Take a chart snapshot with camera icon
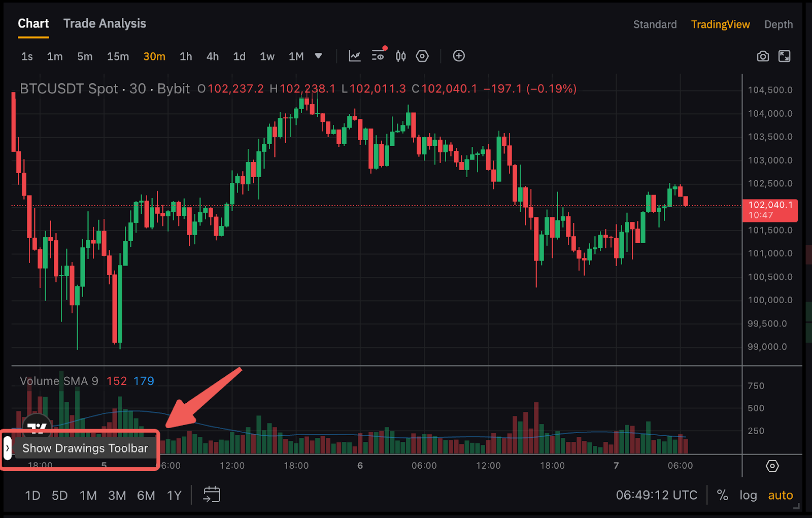The height and width of the screenshot is (518, 812). pos(763,56)
